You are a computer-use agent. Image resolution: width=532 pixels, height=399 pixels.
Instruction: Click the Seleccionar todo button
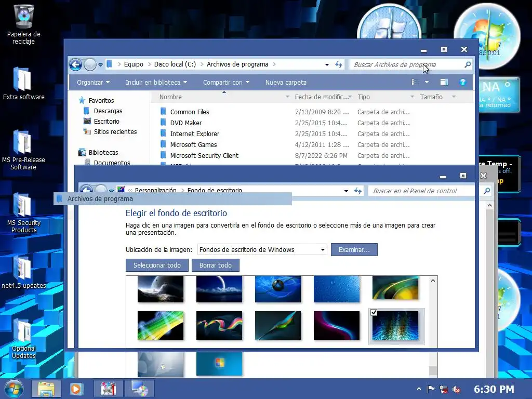click(x=157, y=265)
